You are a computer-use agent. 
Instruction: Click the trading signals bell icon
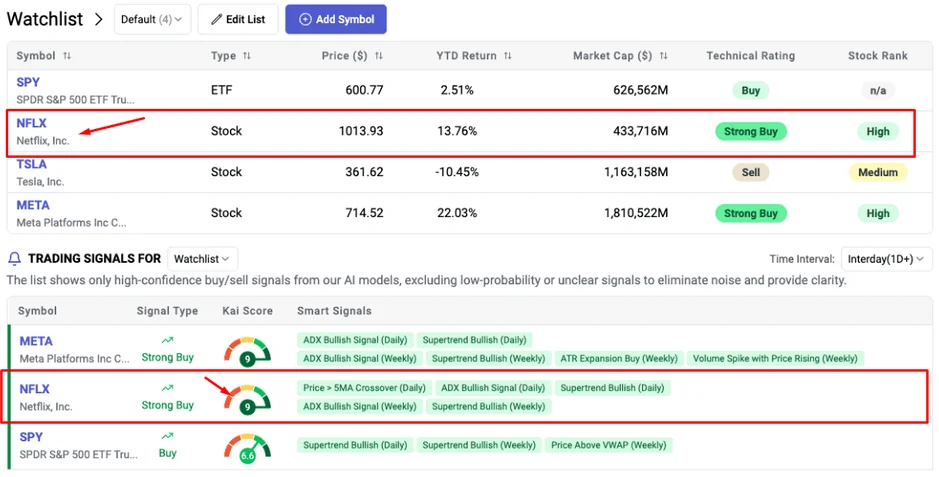(x=14, y=259)
